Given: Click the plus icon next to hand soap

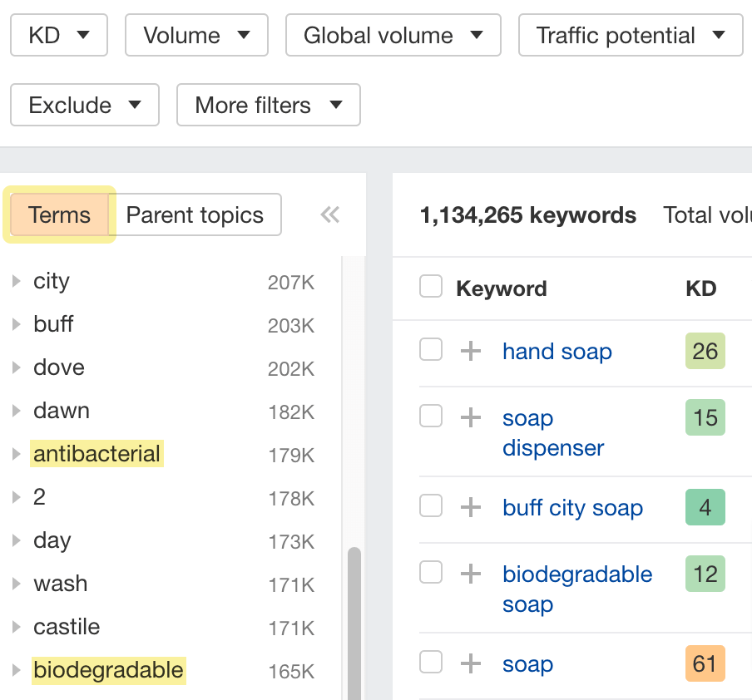Looking at the screenshot, I should [471, 349].
